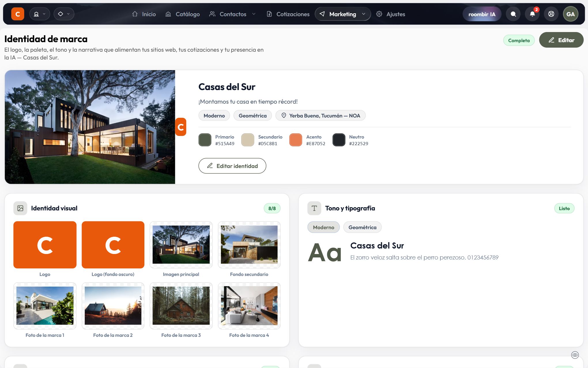
Task: Select the Geométrica typography chip
Action: tap(362, 227)
